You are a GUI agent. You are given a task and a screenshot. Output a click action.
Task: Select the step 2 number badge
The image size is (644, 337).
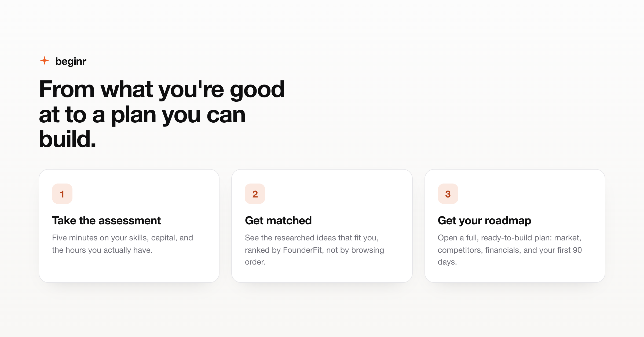[x=255, y=194]
